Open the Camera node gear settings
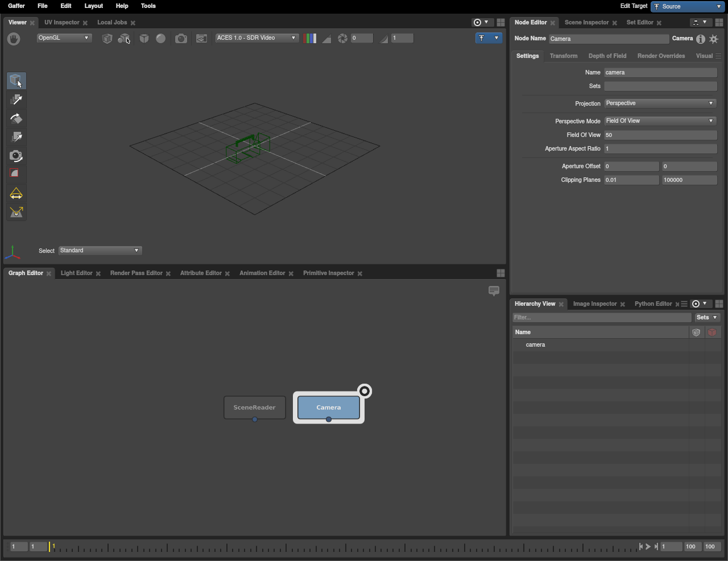 pyautogui.click(x=714, y=39)
